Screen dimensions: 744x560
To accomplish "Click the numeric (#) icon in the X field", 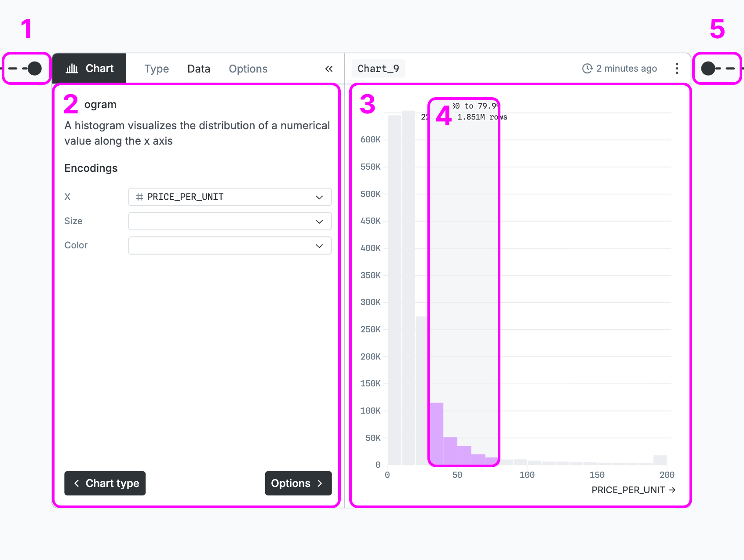I will pos(139,197).
